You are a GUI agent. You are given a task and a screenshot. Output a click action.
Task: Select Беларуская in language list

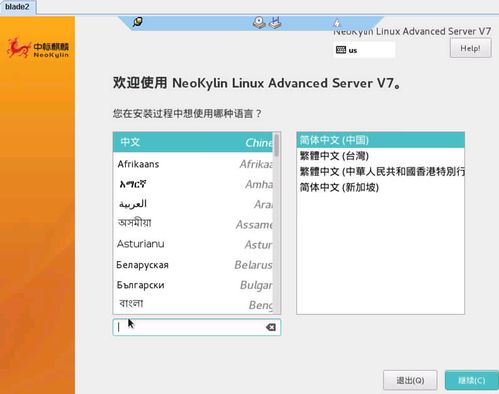[x=193, y=265]
